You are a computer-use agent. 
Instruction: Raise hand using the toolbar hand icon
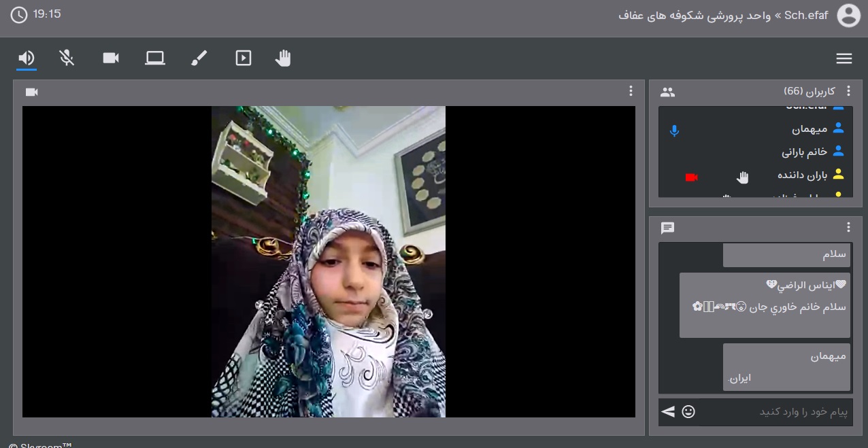coord(283,58)
